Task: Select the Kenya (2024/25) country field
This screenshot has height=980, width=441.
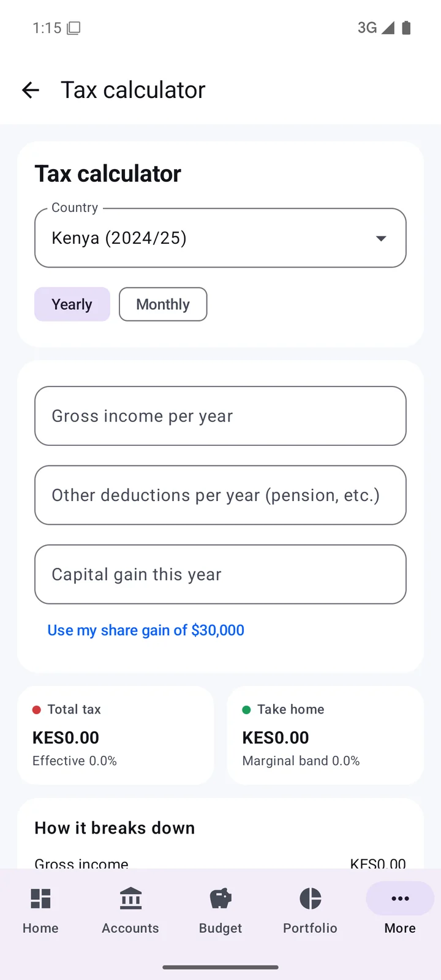Action: tap(221, 238)
